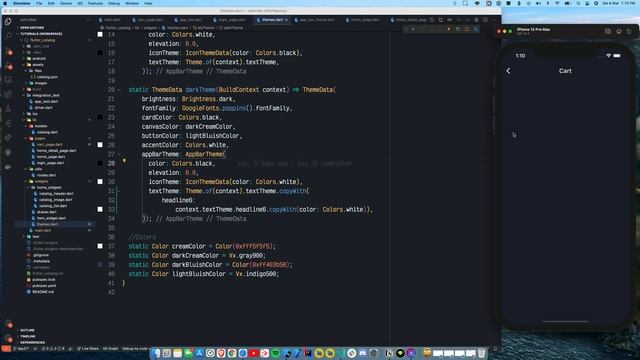
Task: Open the widget inspector from debug toolbar
Action: (476, 29)
